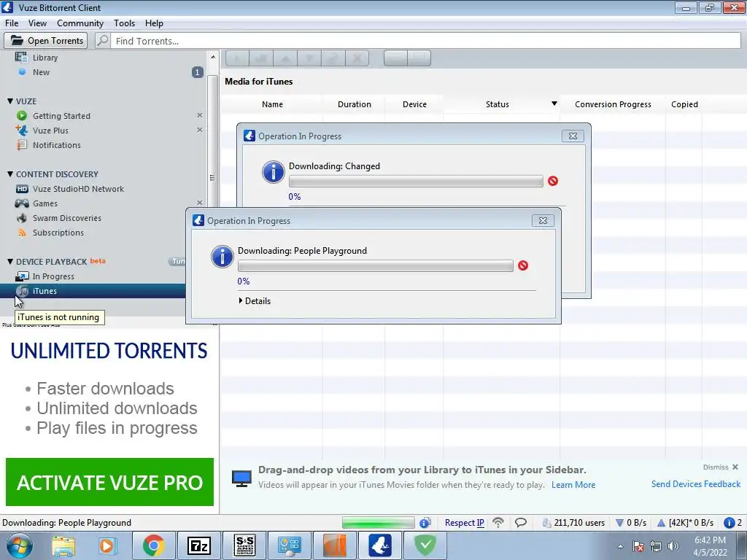Click the Status column sort arrow
The height and width of the screenshot is (560, 747).
(554, 104)
